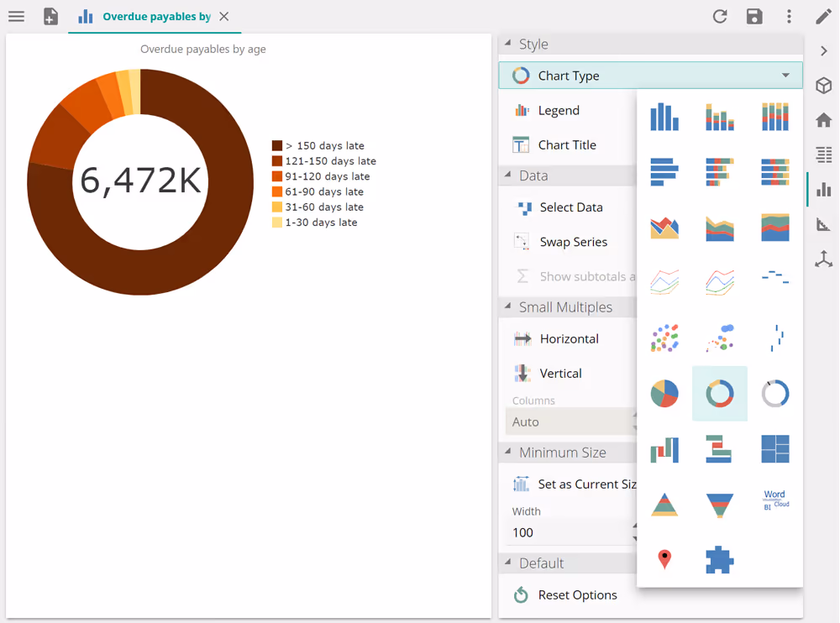Collapse the Small Multiples section
Image resolution: width=840 pixels, height=623 pixels.
[508, 307]
